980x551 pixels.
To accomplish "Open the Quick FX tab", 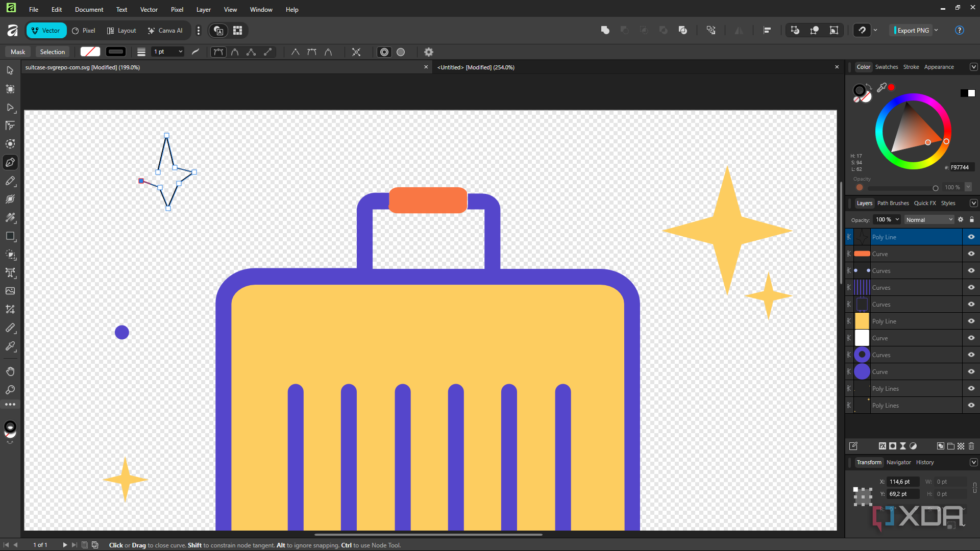I will [x=925, y=203].
